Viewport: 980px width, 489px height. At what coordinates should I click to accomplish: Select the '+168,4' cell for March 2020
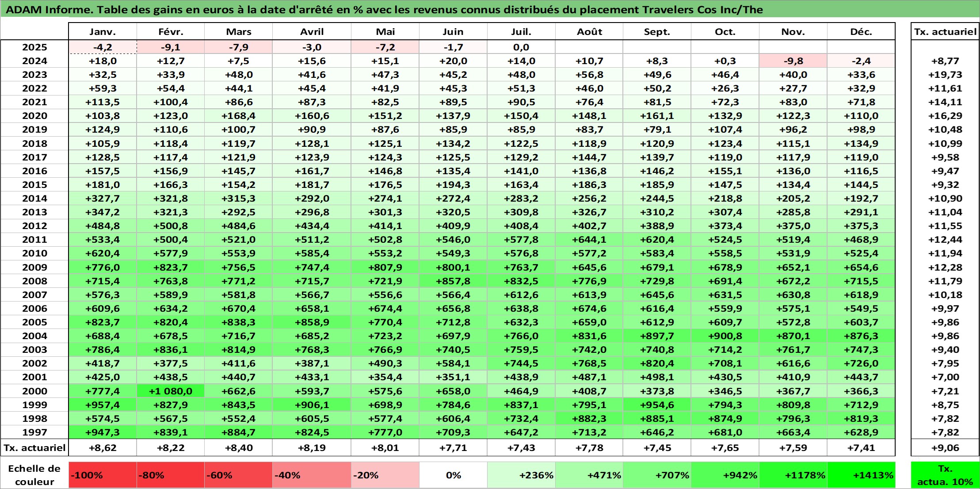pos(238,116)
